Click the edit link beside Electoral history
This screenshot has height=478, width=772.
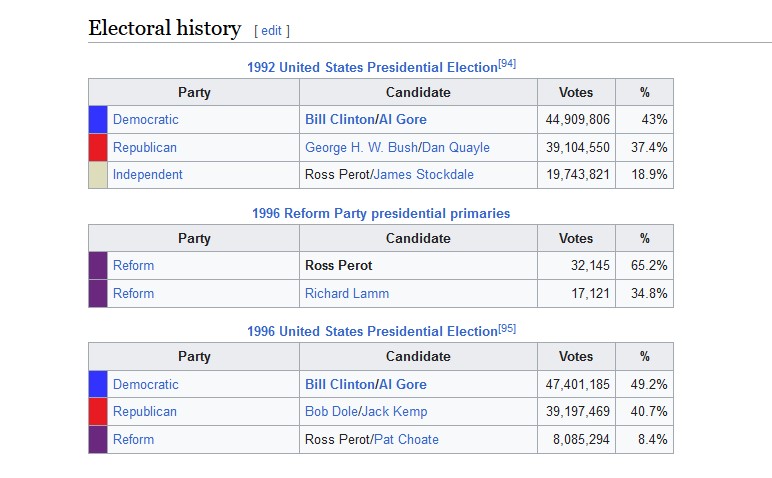click(x=271, y=31)
